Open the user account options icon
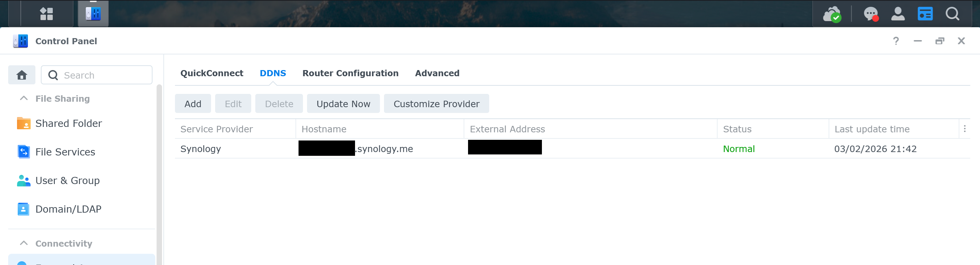 [898, 14]
